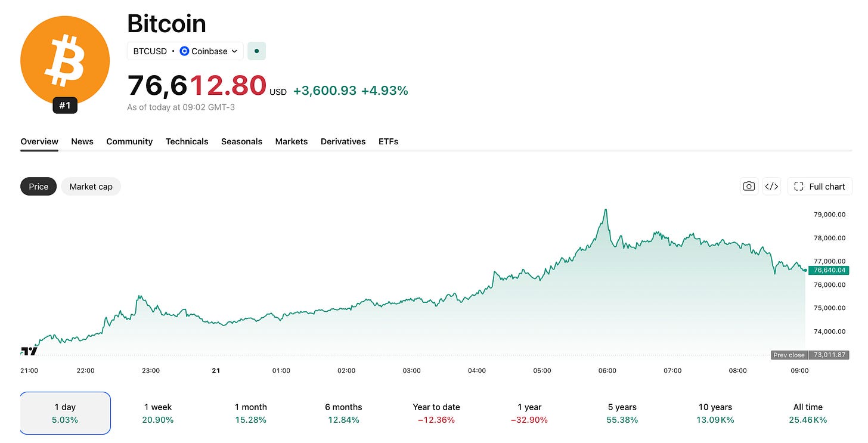Expand the BTCUSD Coinbase dropdown

tap(185, 51)
